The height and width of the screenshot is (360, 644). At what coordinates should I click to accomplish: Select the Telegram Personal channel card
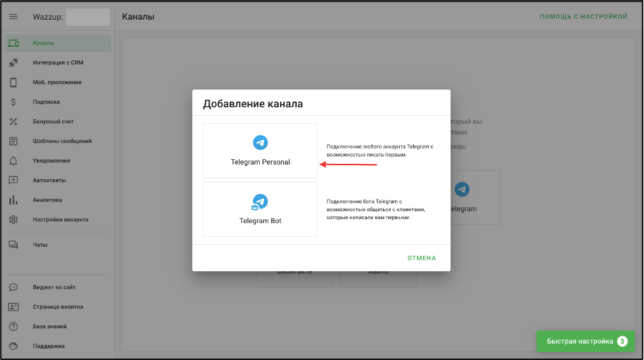pos(260,150)
